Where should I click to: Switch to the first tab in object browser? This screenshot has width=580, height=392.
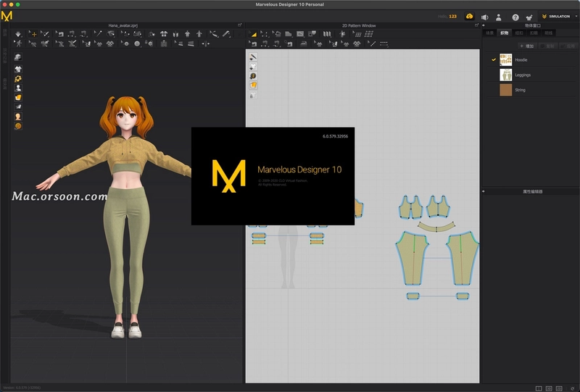(x=490, y=33)
